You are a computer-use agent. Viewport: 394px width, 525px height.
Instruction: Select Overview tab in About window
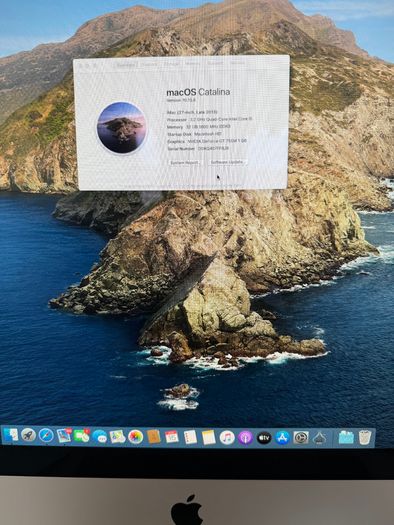tap(126, 65)
